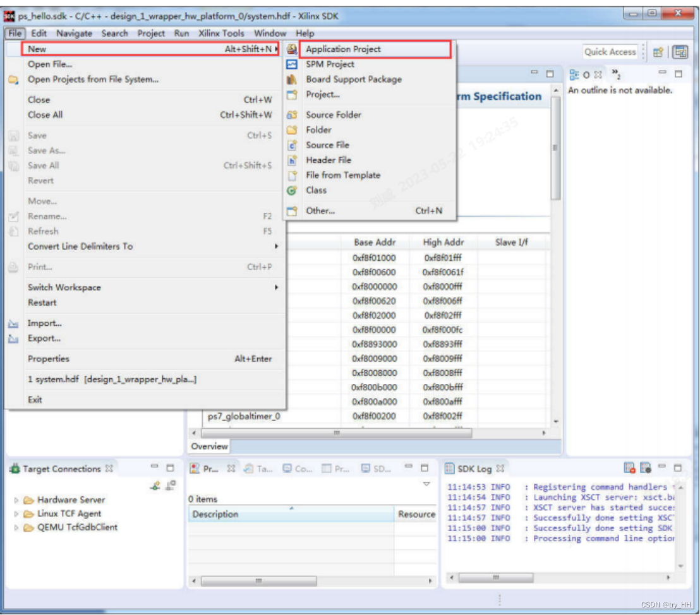Show hidden views chevron in Outline panel
This screenshot has height=615, width=700.
point(616,74)
